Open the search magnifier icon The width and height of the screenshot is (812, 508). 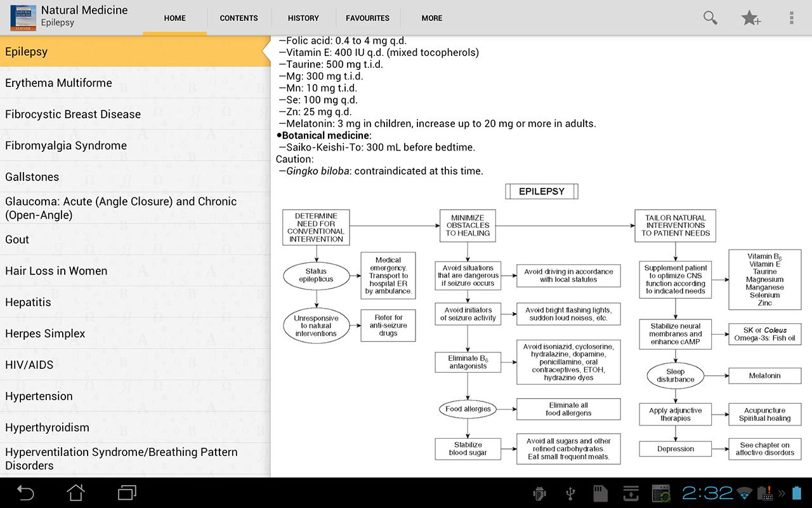[710, 18]
